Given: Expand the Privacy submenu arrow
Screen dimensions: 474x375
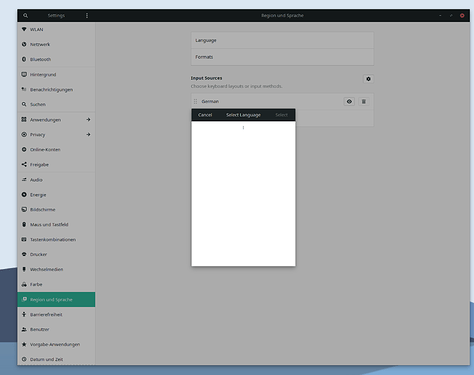Looking at the screenshot, I should (88, 134).
